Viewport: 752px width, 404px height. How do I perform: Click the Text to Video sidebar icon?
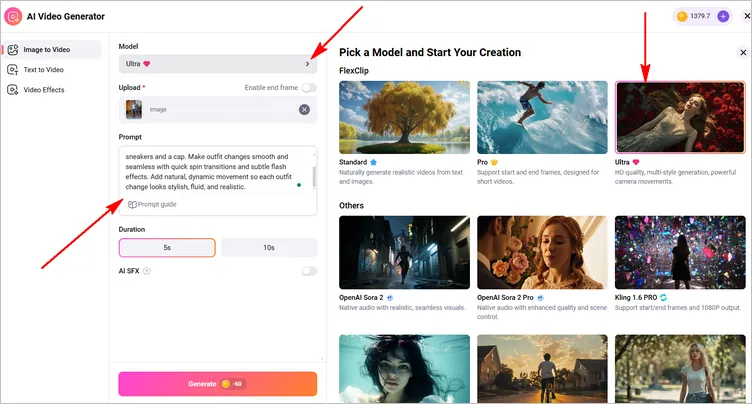[13, 70]
